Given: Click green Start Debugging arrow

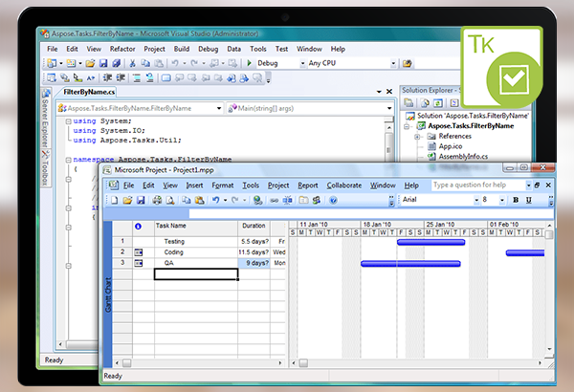Looking at the screenshot, I should [x=250, y=63].
